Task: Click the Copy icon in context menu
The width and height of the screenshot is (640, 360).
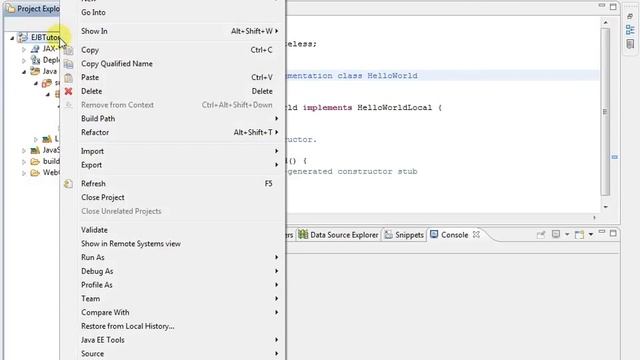Action: pos(69,51)
